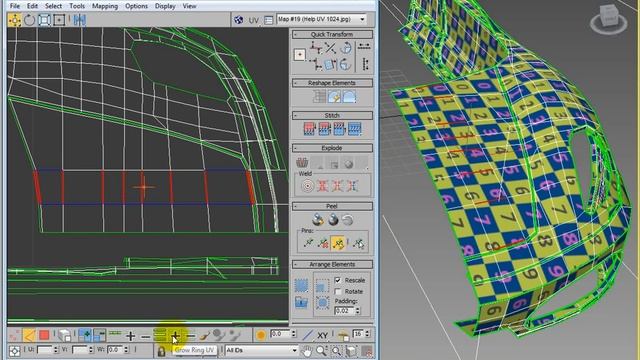Click Pack Together folder icon
The width and height of the screenshot is (640, 360).
click(302, 302)
